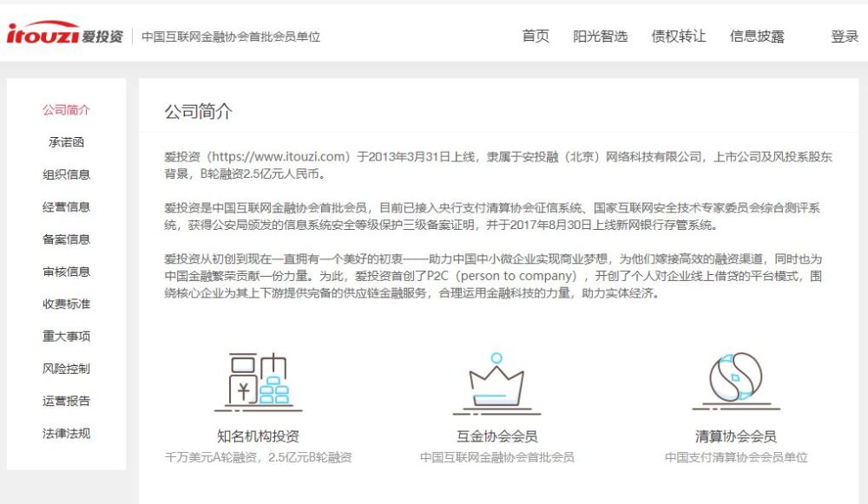868x504 pixels.
Task: Open 备案信息 sidebar item
Action: [x=67, y=239]
